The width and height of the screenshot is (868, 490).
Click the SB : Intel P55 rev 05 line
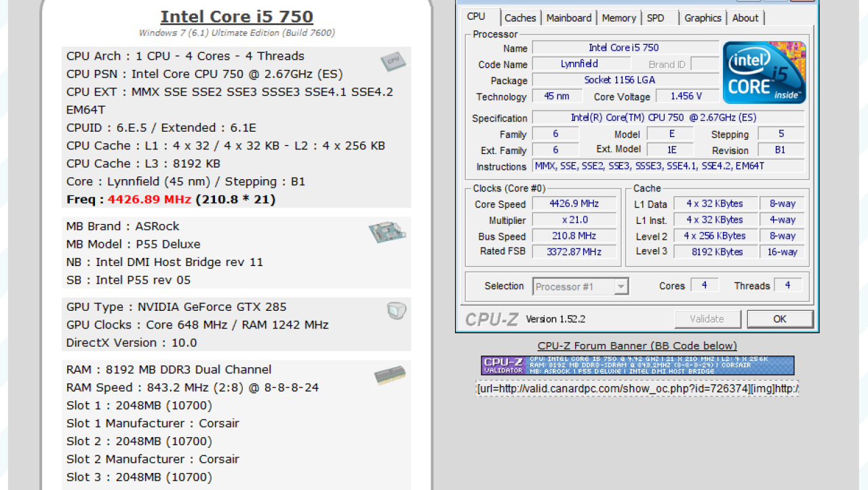click(x=128, y=280)
